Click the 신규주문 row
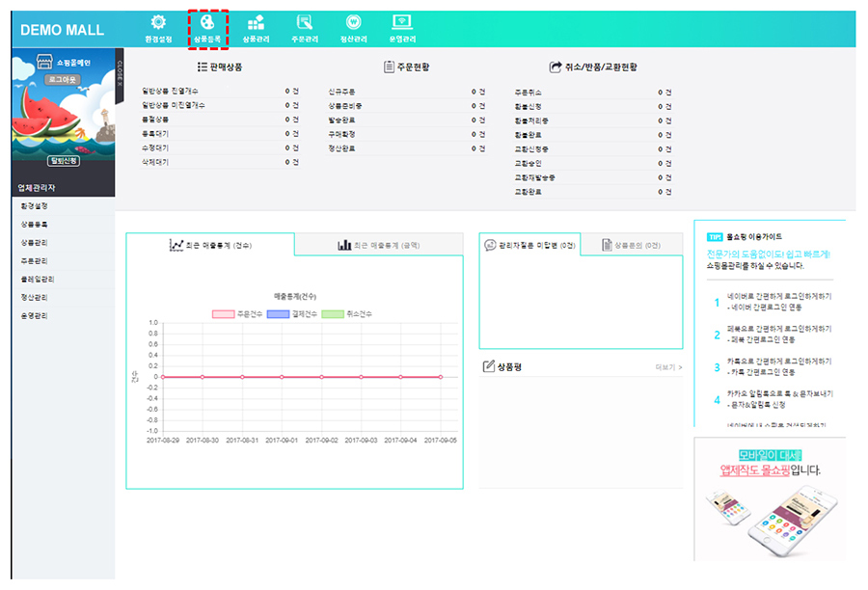The image size is (868, 590). tap(406, 92)
